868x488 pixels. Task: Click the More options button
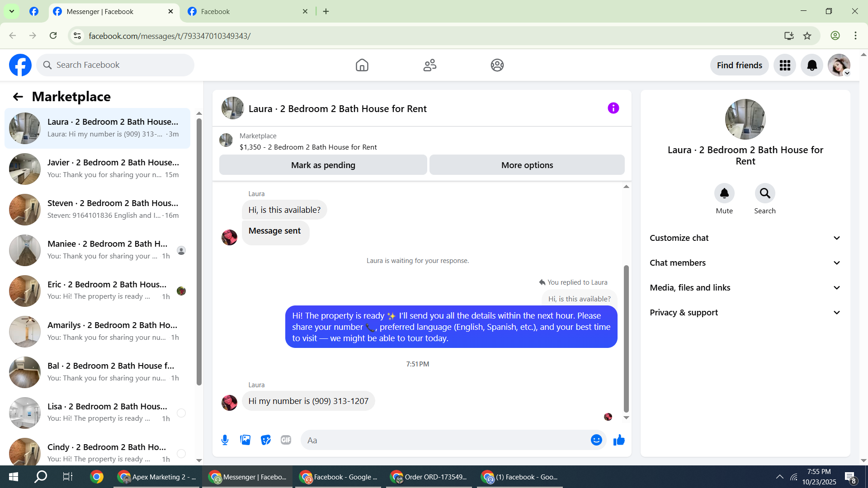[527, 165]
